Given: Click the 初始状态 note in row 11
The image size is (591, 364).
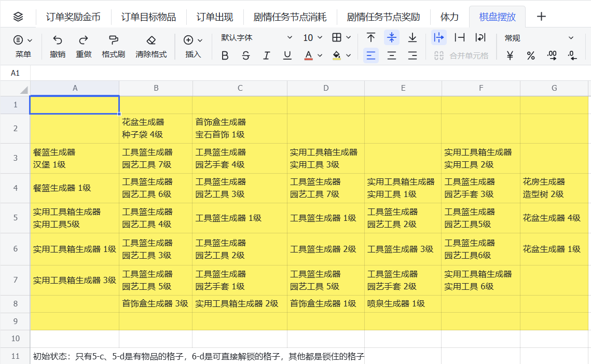Looking at the screenshot, I should pyautogui.click(x=199, y=356).
